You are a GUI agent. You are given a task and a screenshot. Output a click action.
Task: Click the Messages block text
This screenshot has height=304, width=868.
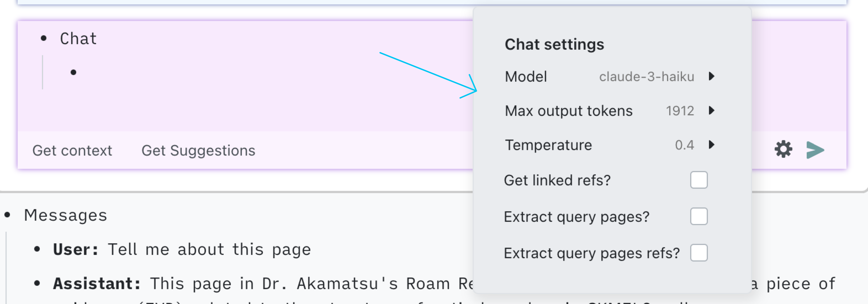tap(65, 215)
